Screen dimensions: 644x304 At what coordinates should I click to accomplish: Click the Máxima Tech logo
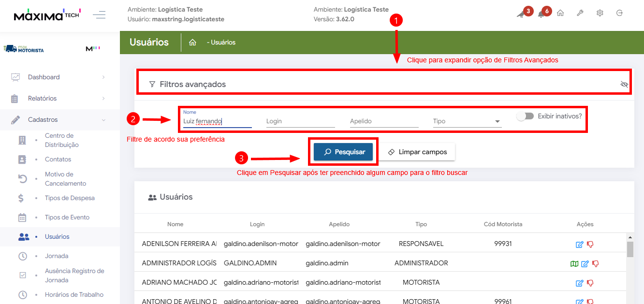click(x=47, y=15)
